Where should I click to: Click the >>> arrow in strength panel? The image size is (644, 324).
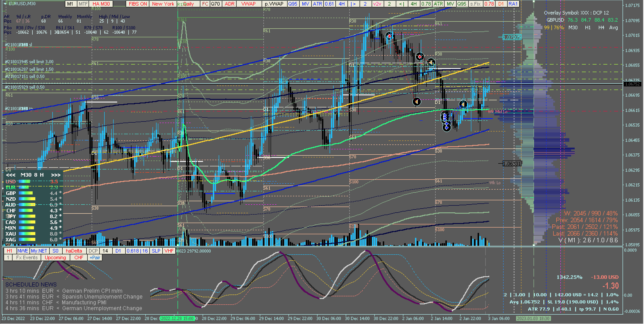pos(55,175)
